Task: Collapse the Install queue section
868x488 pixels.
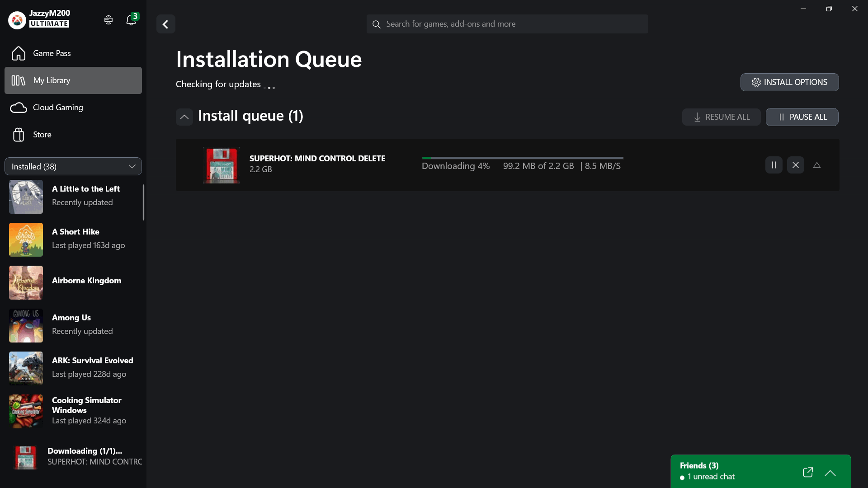Action: tap(184, 117)
